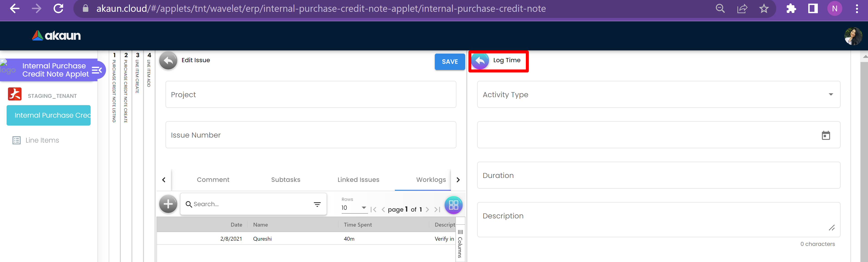
Task: Click the Log Time back arrow icon
Action: coord(480,61)
